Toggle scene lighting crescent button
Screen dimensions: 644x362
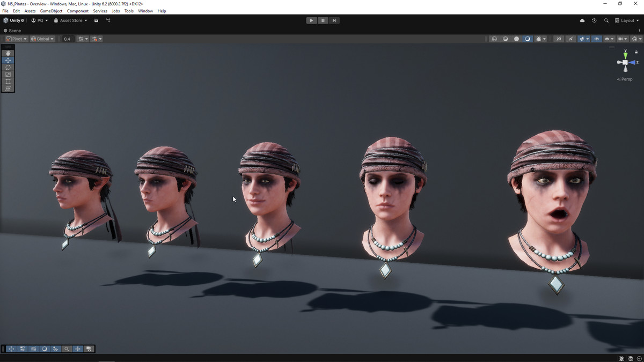tap(528, 39)
